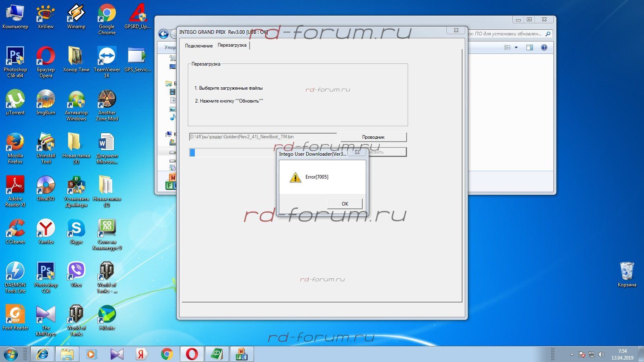
Task: Launch DAEMON Tools Lite shortcut
Action: pyautogui.click(x=15, y=278)
